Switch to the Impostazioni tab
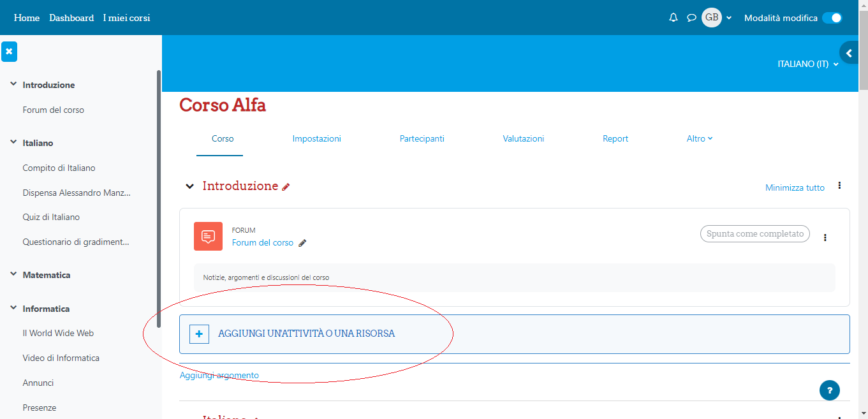Image resolution: width=868 pixels, height=419 pixels. click(317, 138)
